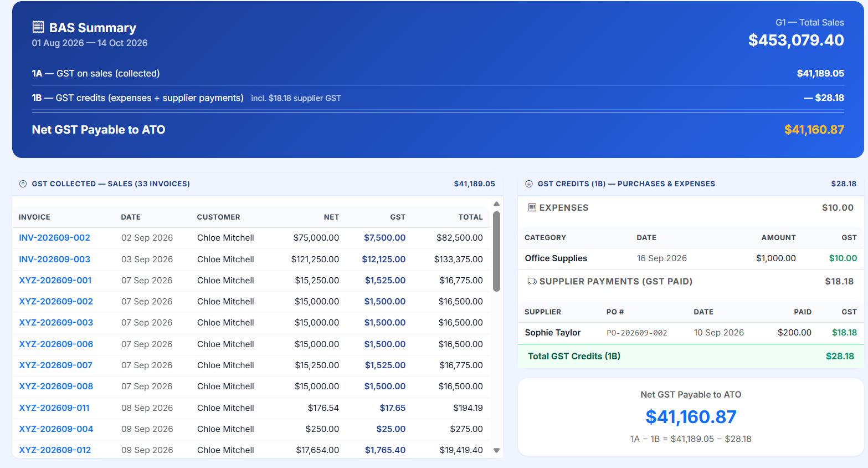
Task: Click the invoices list scrollbar thumb
Action: (x=496, y=251)
